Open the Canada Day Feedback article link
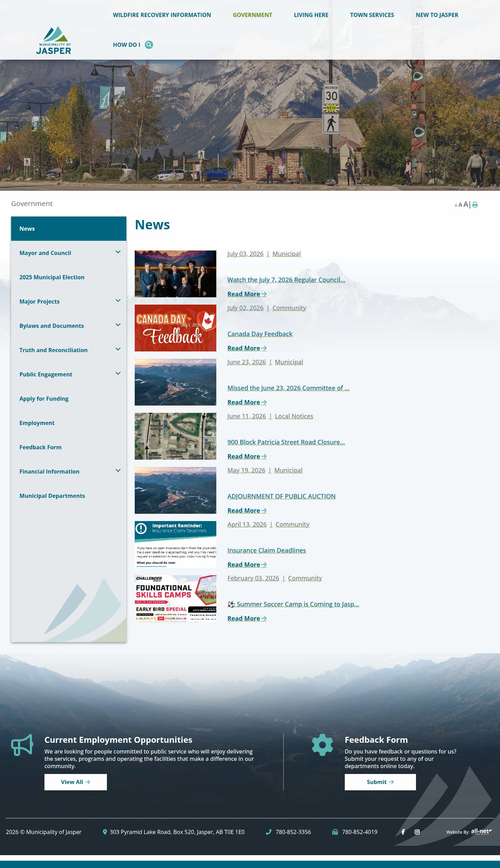The image size is (500, 868). (260, 334)
